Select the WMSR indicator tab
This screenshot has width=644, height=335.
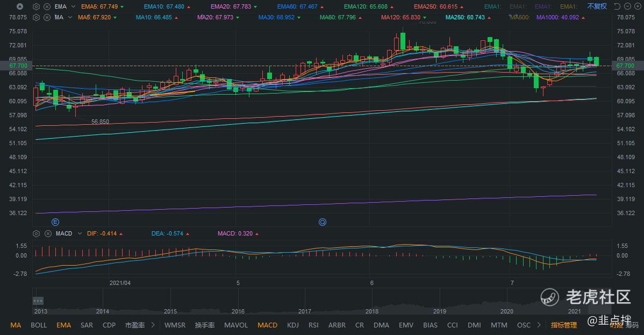coord(175,325)
